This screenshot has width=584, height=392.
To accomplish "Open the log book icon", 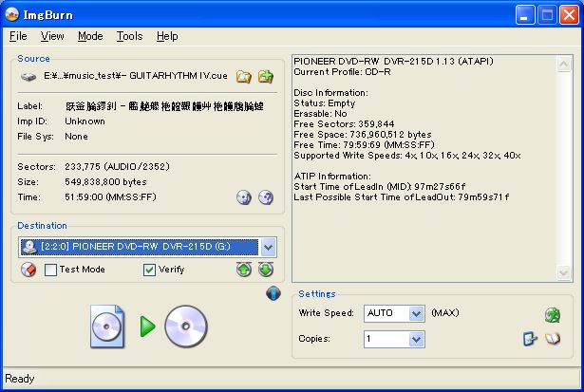I will click(x=553, y=339).
